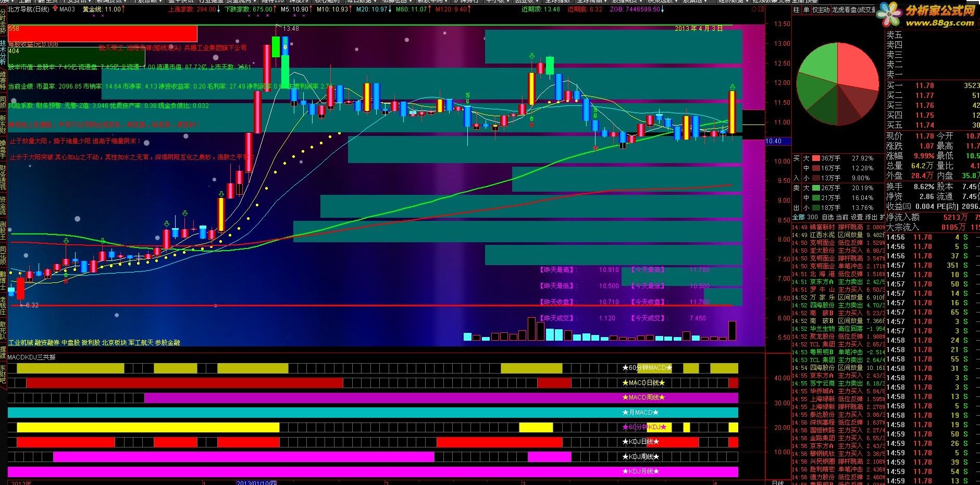Enable the 仅主动 active-only filter
The image size is (980, 485).
click(821, 10)
